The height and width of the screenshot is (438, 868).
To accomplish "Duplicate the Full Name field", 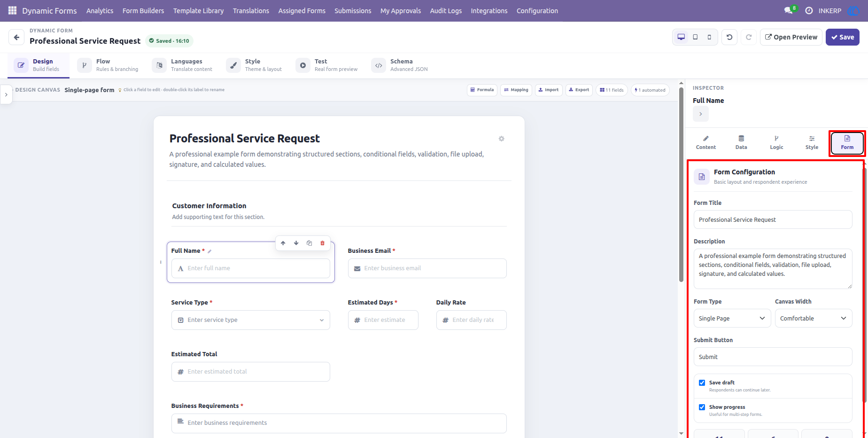I will point(310,243).
